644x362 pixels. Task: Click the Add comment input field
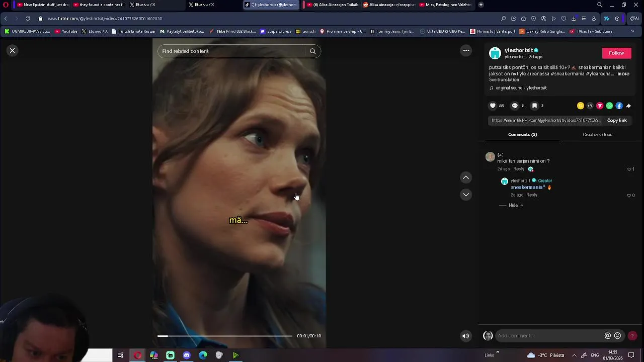point(548,336)
